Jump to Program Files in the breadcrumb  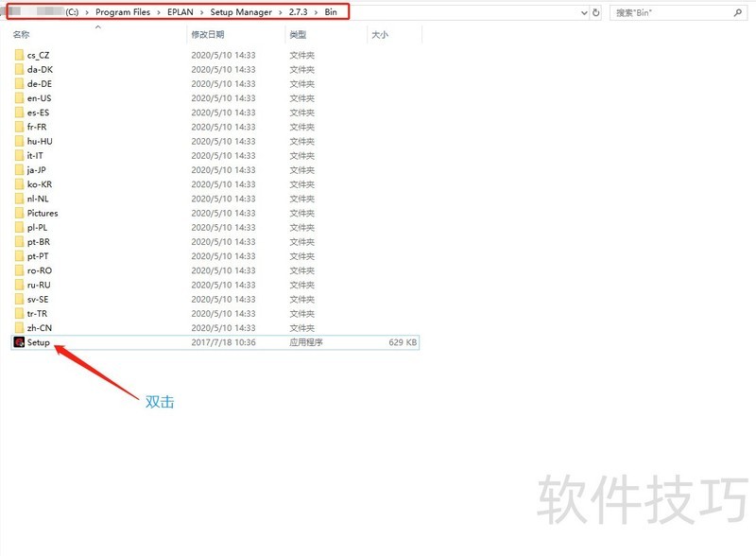[x=122, y=13]
